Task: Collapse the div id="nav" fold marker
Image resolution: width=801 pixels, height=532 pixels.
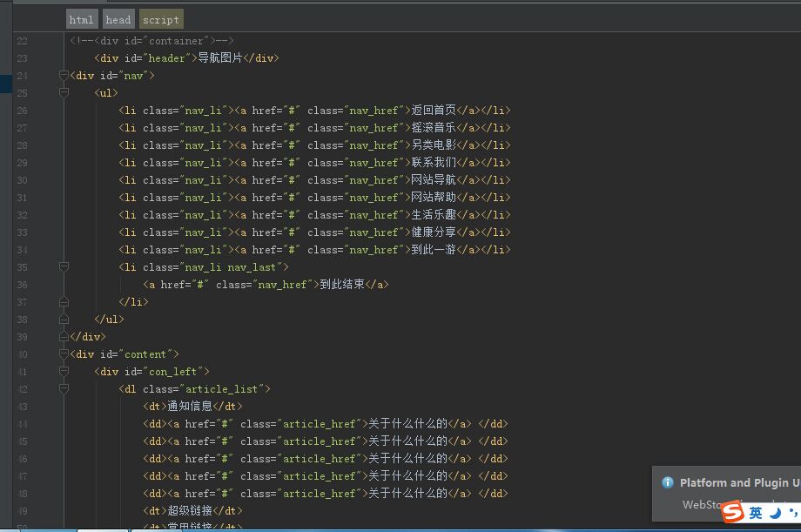Action: coord(64,76)
